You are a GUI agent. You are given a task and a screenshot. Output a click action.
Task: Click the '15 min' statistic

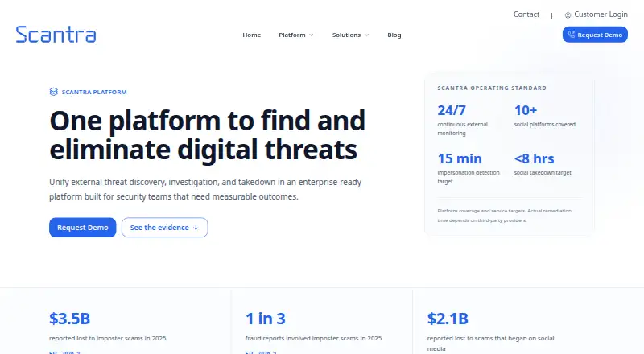click(x=459, y=158)
